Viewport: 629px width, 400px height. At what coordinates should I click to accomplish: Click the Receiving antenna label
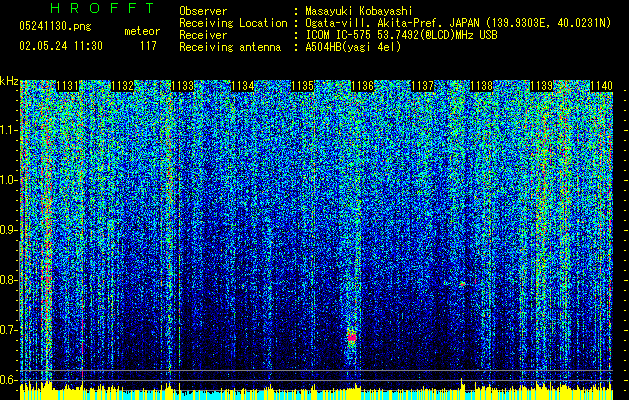(230, 47)
